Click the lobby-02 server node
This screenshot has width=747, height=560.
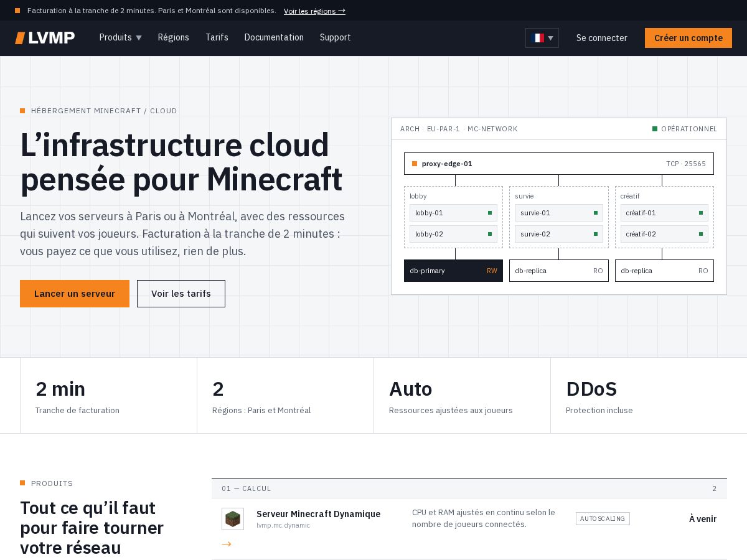[453, 234]
